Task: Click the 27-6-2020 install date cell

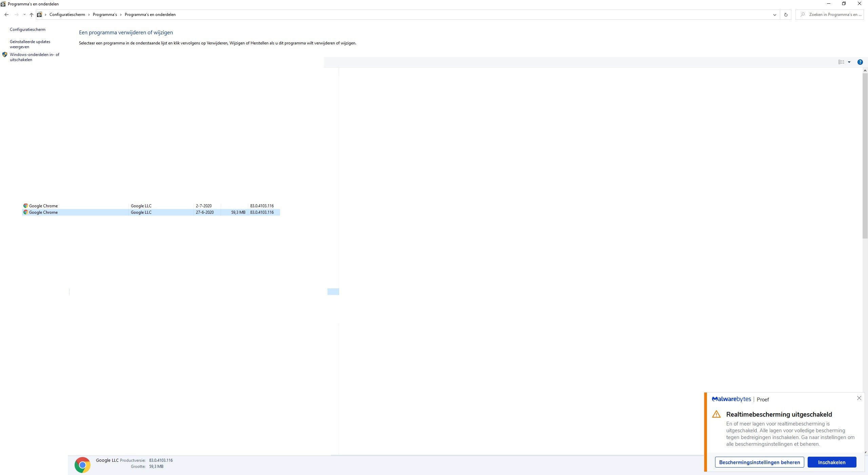Action: [x=205, y=212]
